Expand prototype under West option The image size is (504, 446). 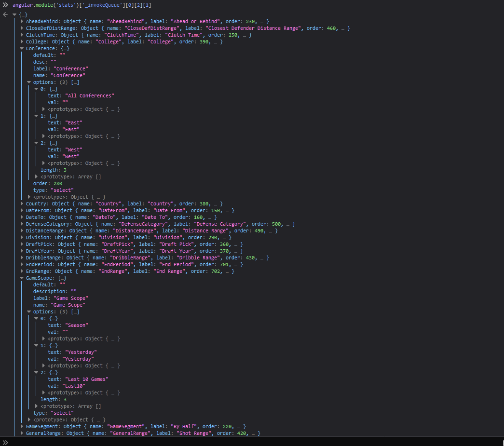point(44,163)
